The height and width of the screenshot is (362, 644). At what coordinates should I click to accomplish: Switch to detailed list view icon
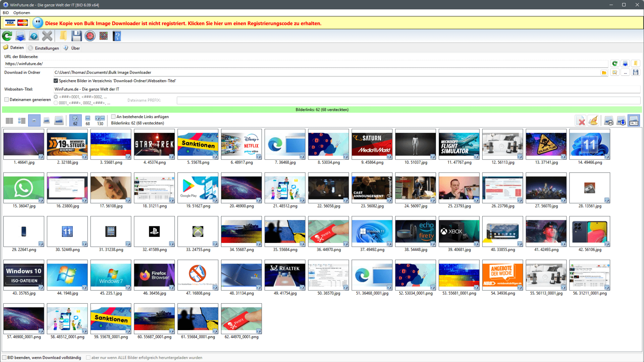click(22, 121)
